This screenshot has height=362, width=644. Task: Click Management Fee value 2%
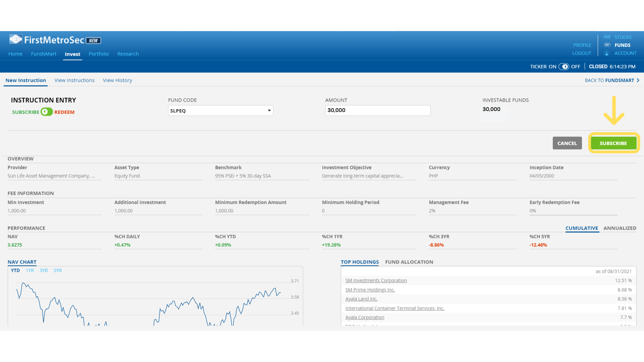coord(432,211)
